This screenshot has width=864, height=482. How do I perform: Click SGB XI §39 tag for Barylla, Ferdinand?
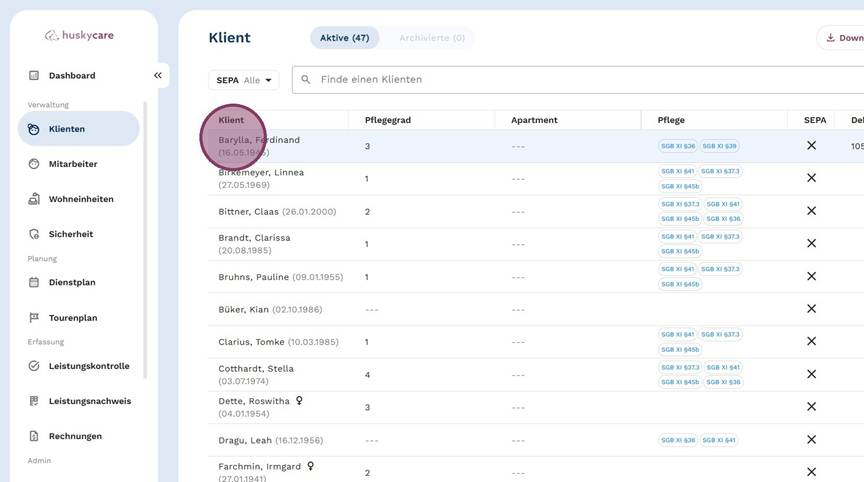click(719, 146)
